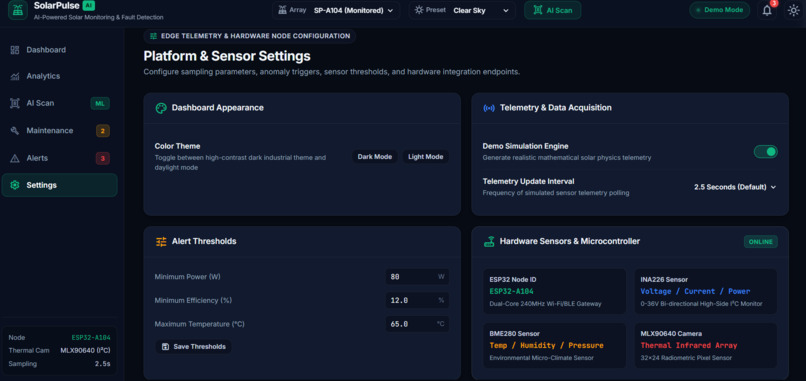Viewport: 806px width, 381px height.
Task: Click the Settings gear icon in sidebar
Action: click(x=14, y=185)
